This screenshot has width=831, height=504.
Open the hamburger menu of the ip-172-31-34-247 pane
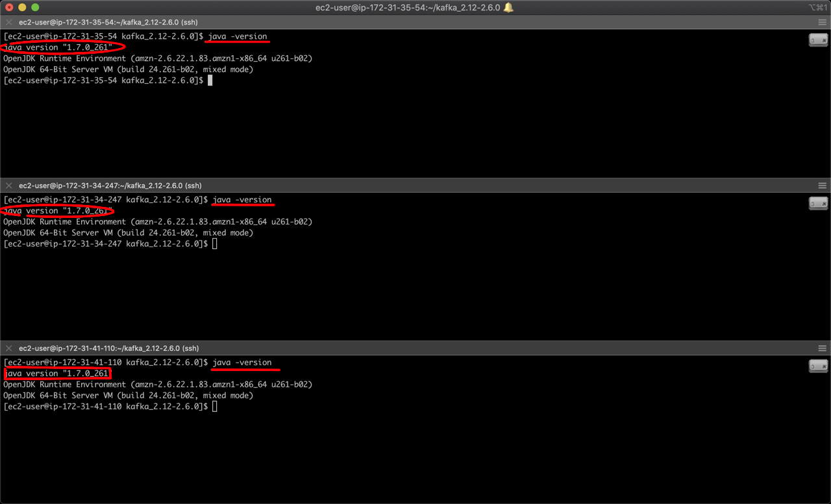822,186
